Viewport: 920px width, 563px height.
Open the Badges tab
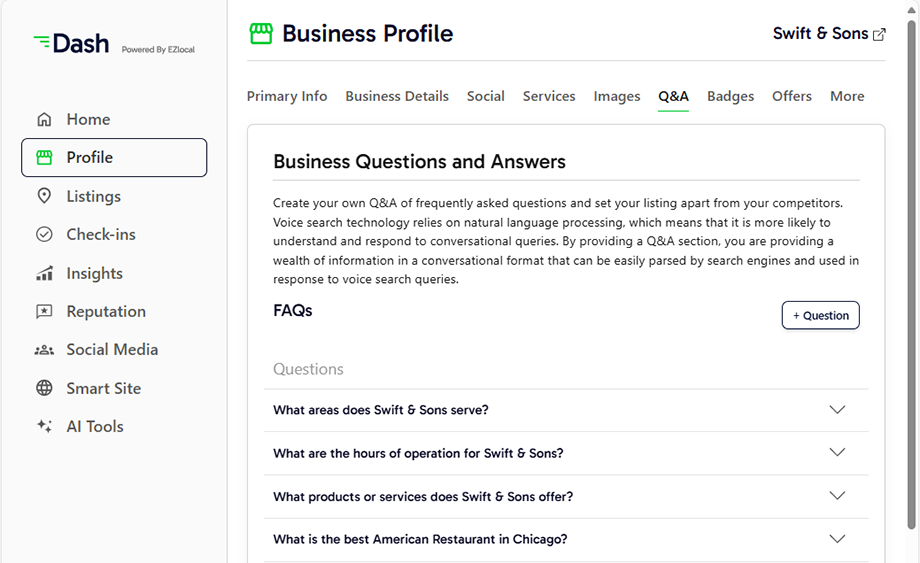pyautogui.click(x=730, y=96)
